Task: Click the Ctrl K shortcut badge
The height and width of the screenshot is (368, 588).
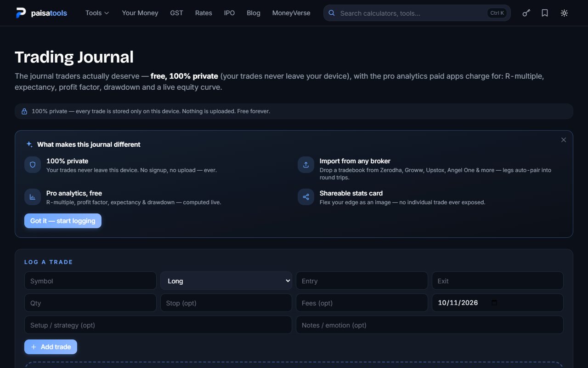Action: point(497,13)
